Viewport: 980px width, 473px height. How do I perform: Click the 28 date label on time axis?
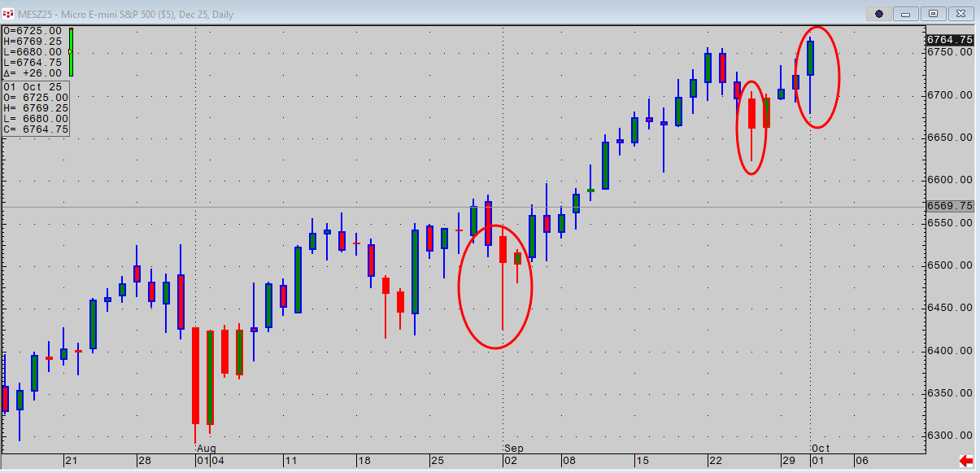144,462
